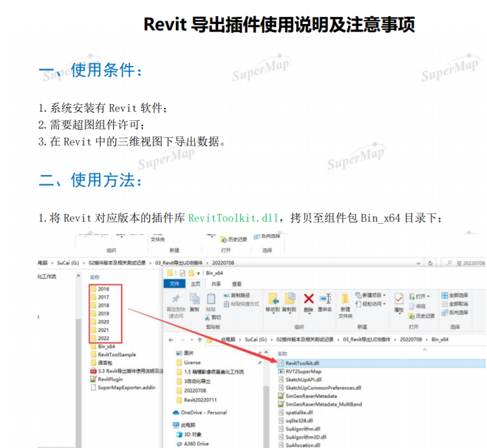
Task: Click 20220708 in the Bin_x64 address bar
Action: pos(411,339)
